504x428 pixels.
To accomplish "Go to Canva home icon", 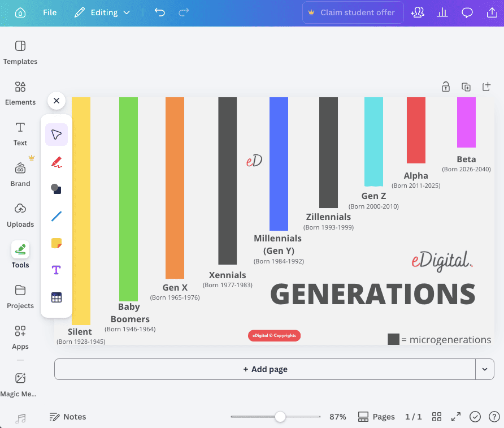I will pos(20,12).
